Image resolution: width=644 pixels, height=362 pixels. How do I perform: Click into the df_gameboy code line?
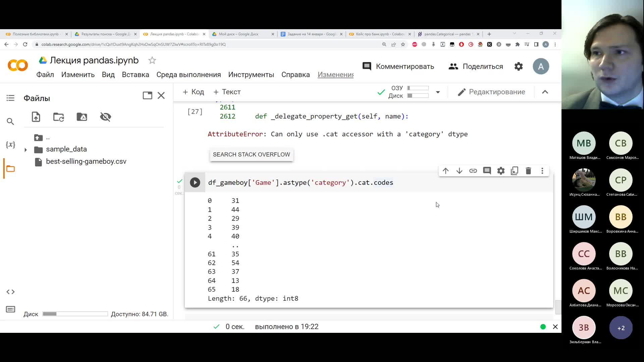click(301, 183)
